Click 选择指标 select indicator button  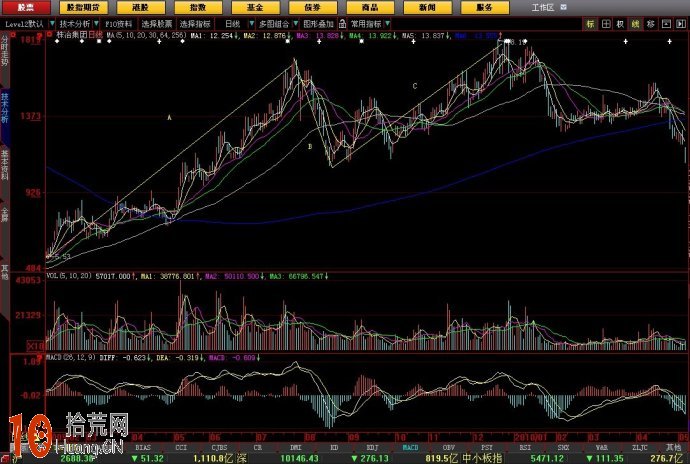tap(195, 24)
